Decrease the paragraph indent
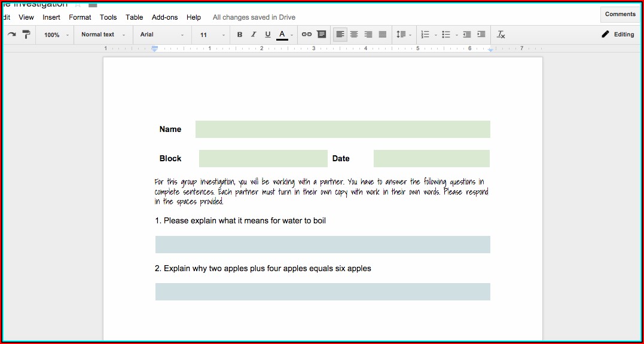 point(467,35)
